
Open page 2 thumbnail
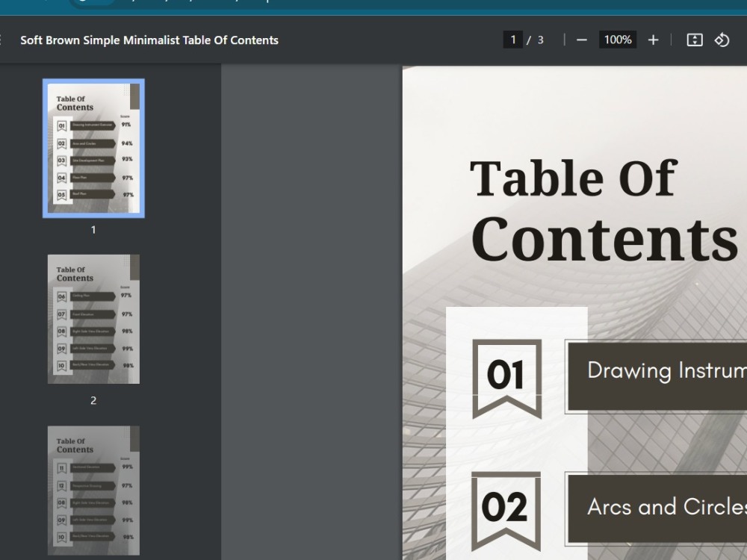(94, 319)
